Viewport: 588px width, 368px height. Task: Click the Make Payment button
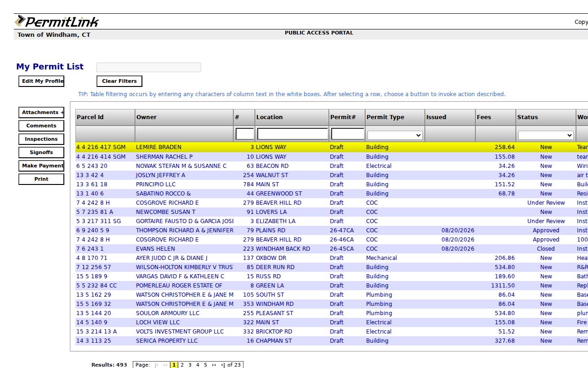coord(41,166)
